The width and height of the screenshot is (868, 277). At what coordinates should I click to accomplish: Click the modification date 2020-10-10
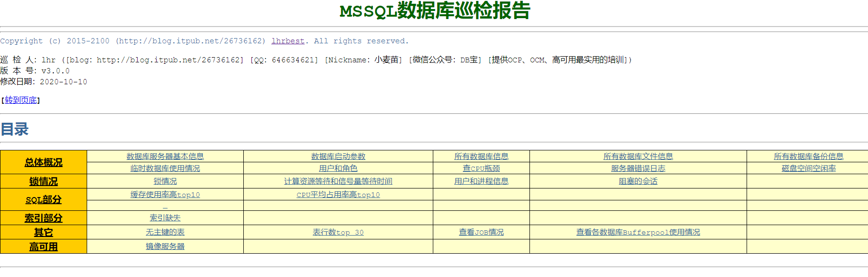tap(63, 81)
